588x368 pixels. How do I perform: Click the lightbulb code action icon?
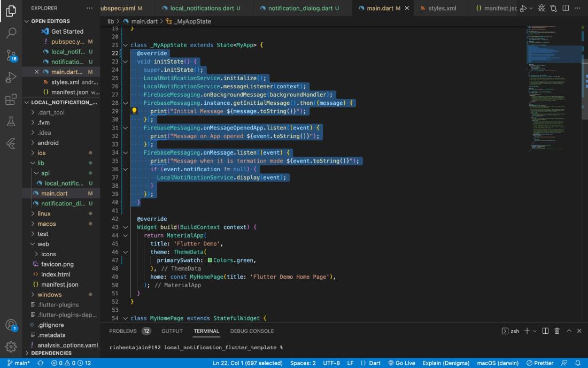pyautogui.click(x=135, y=111)
